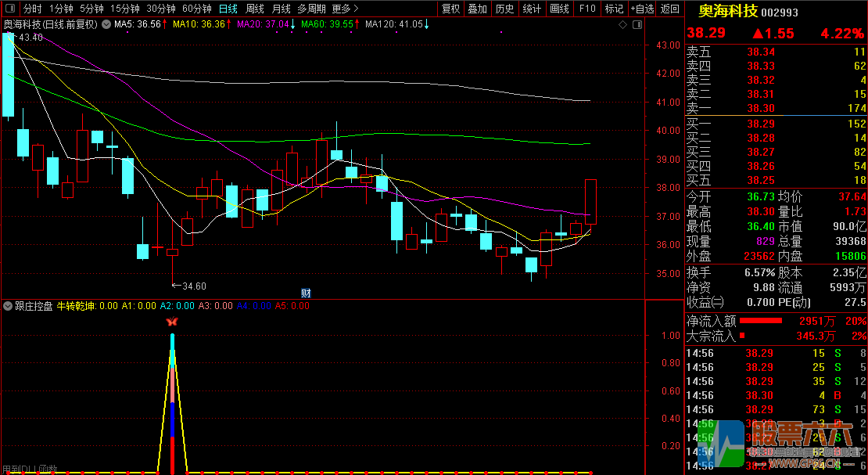Expand the MA indicator dropdown arrow
This screenshot has height=475, width=868.
point(106,24)
